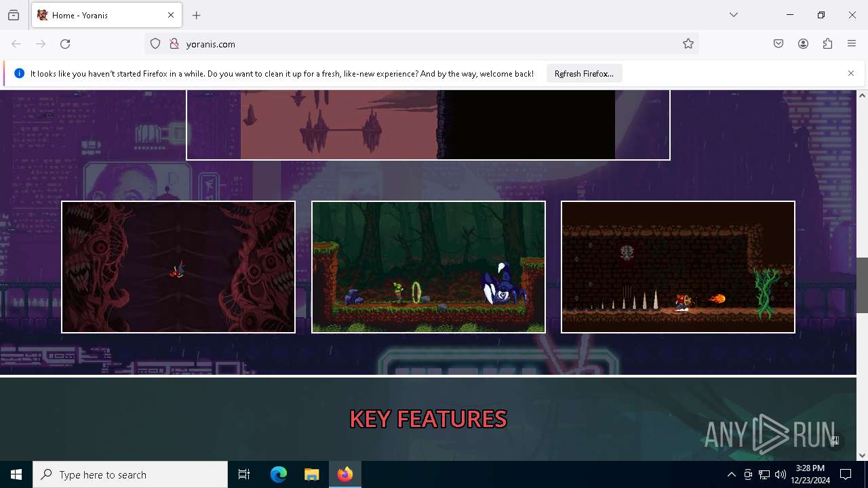Click the page scrollbar down arrow
The width and height of the screenshot is (868, 488).
(862, 455)
